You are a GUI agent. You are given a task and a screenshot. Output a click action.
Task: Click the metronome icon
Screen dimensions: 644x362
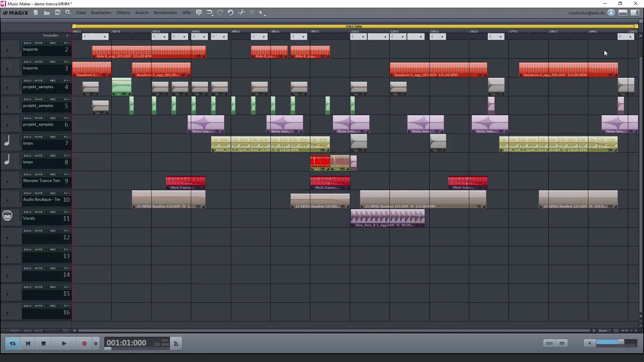176,344
